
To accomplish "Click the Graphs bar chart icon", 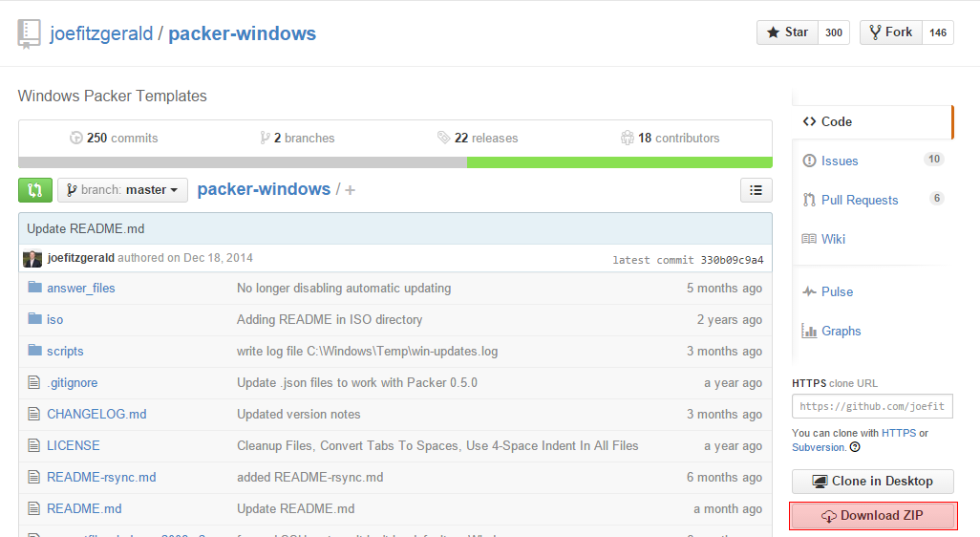I will (x=809, y=331).
